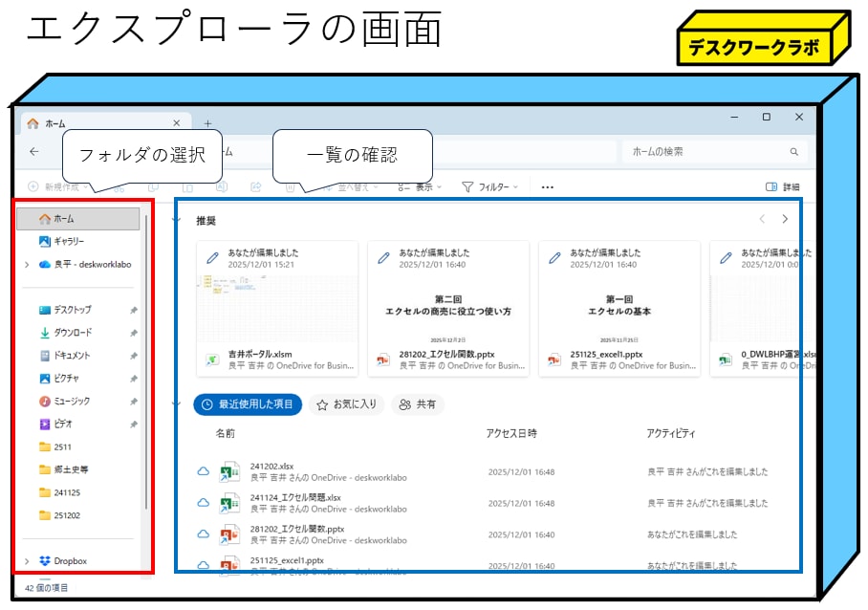Click the Paste icon in the toolbar
Screen dimensions: 868x610
187,187
